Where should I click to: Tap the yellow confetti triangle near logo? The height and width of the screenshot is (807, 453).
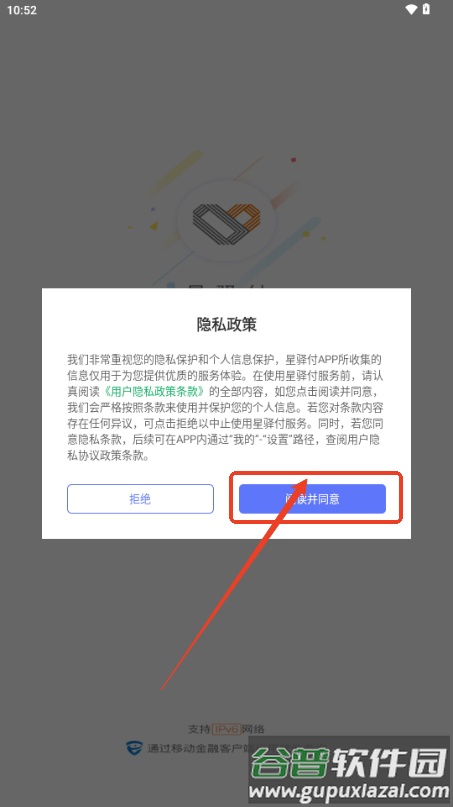click(154, 225)
